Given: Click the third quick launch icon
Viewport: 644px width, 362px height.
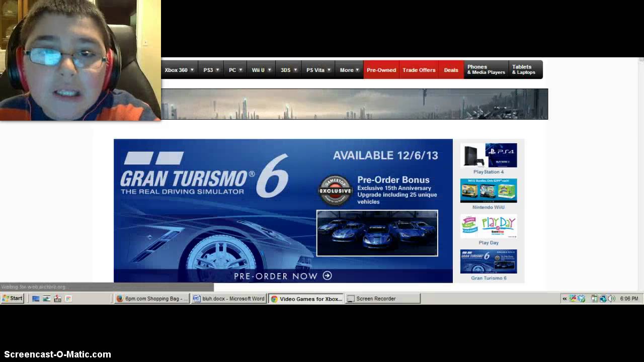Looking at the screenshot, I should click(57, 299).
